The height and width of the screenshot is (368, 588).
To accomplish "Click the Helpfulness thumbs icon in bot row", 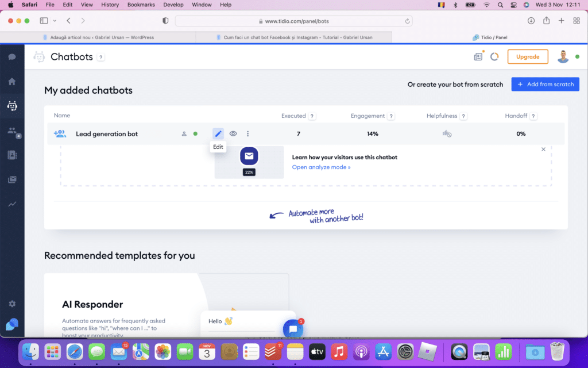I will 447,133.
